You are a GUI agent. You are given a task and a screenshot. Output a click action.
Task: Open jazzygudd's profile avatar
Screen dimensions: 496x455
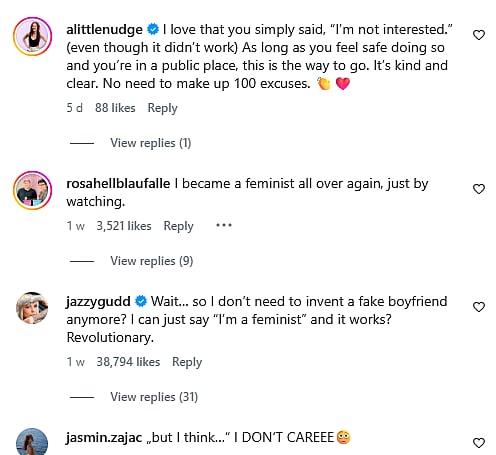point(32,308)
